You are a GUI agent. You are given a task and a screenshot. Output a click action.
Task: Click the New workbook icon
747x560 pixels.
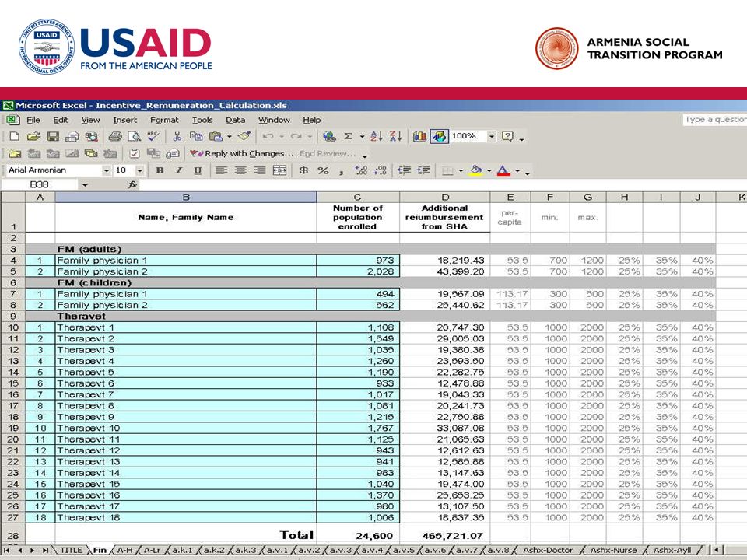click(14, 137)
